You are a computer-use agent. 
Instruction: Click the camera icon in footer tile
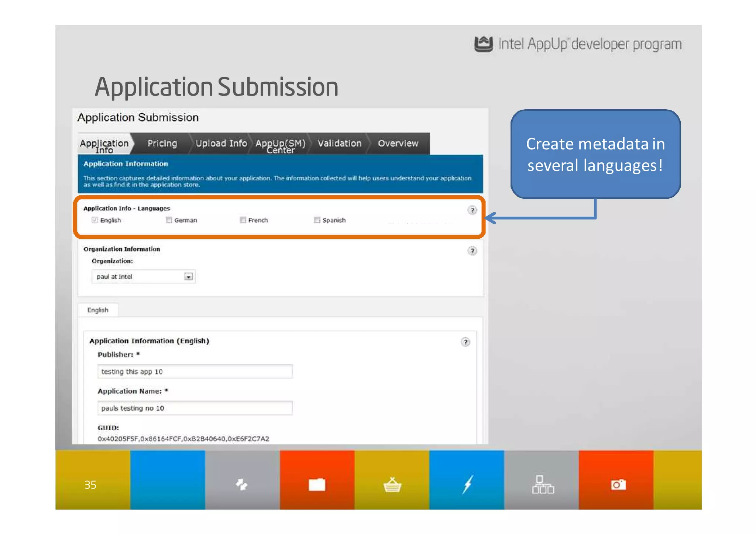(x=618, y=485)
